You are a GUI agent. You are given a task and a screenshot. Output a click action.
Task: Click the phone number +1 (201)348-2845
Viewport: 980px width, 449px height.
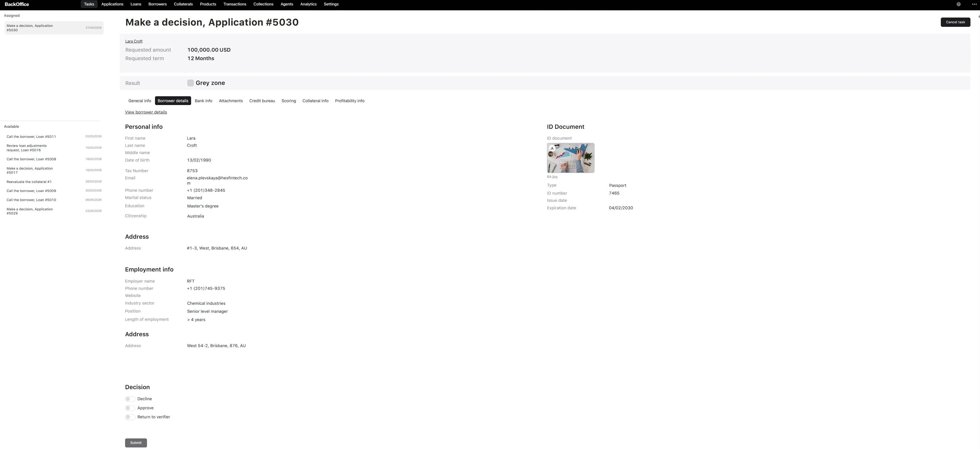[x=206, y=191]
